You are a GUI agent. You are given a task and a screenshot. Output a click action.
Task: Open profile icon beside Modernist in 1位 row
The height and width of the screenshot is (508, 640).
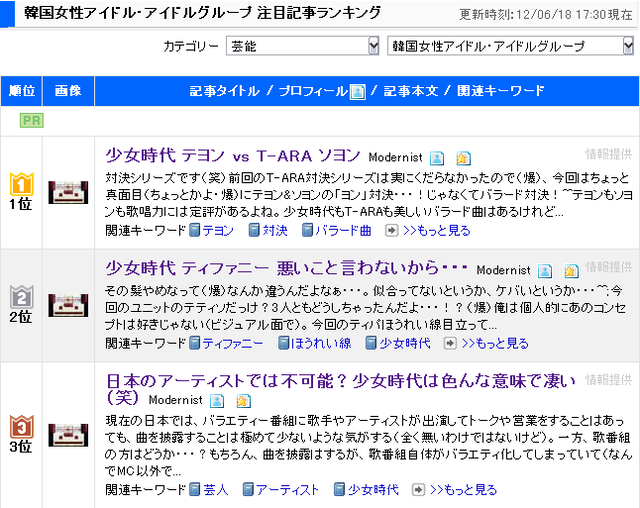(x=437, y=158)
